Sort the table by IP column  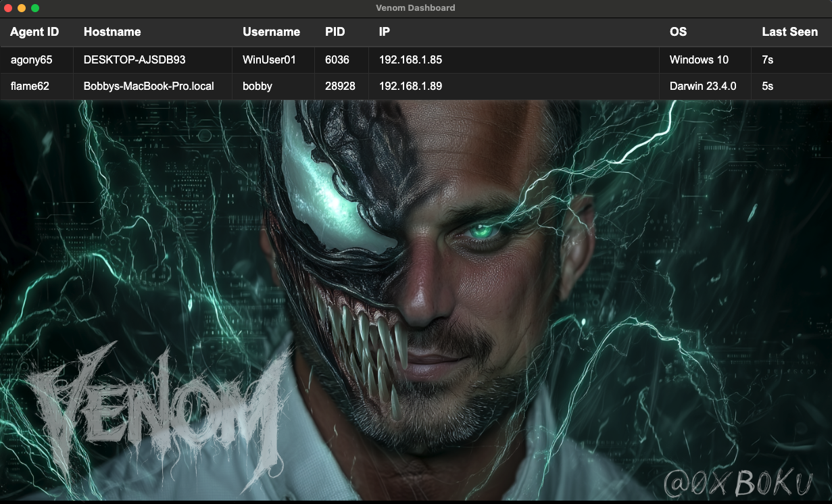383,32
